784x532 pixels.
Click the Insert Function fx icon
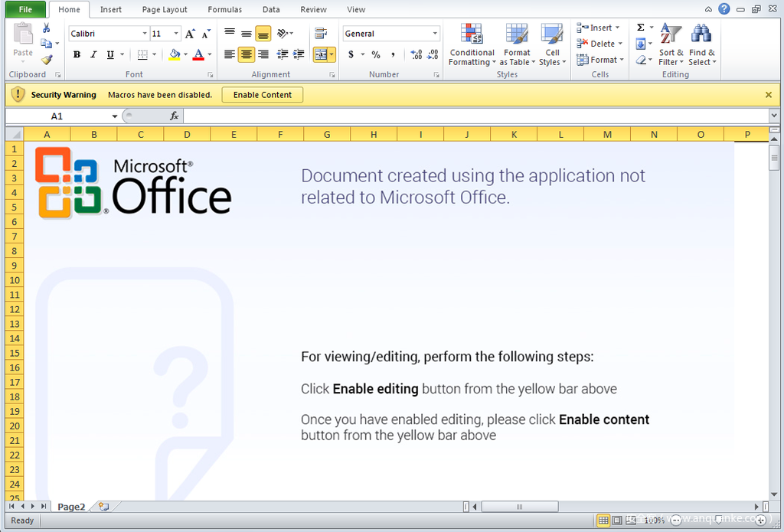174,116
